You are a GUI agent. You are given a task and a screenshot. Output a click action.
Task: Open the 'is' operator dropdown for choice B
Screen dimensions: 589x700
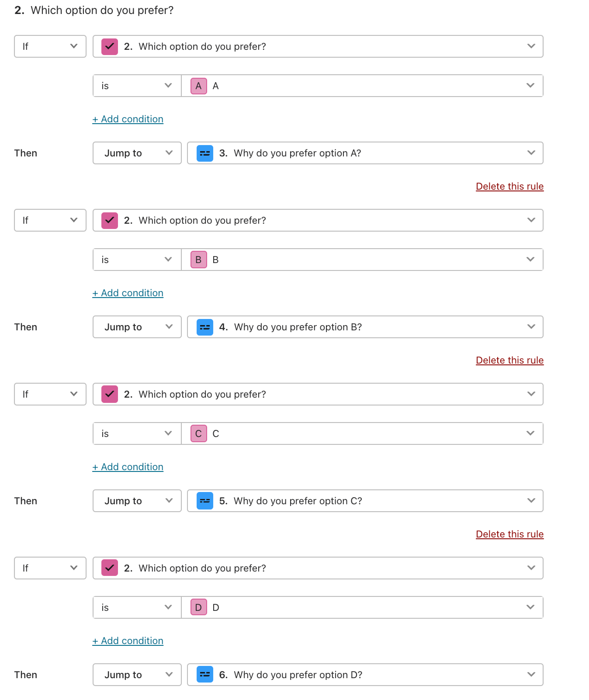(x=137, y=260)
